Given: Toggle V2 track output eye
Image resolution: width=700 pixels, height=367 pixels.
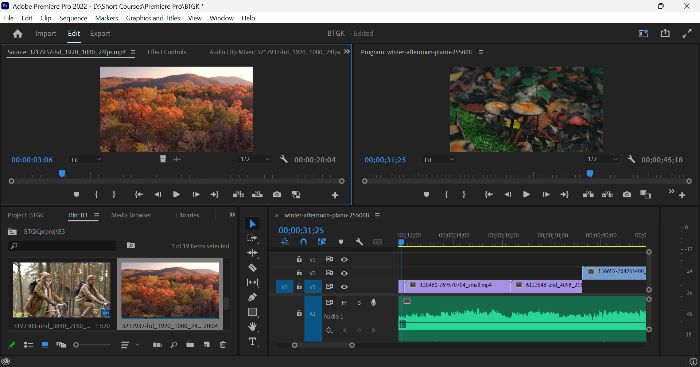Looking at the screenshot, I should tap(344, 273).
